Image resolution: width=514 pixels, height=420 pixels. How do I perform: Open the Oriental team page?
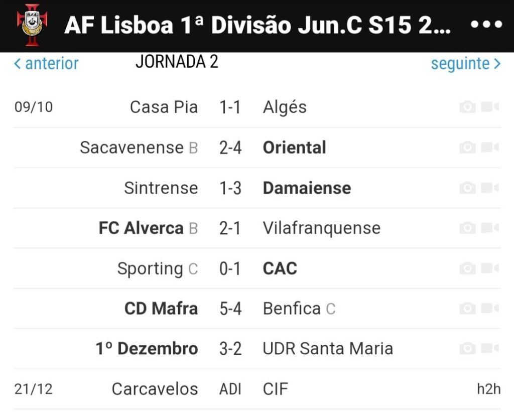click(x=294, y=148)
